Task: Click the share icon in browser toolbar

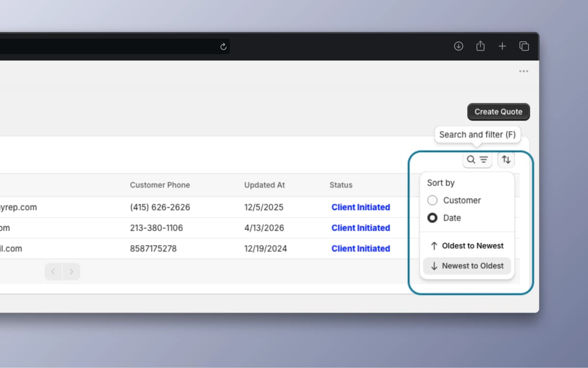Action: [480, 46]
